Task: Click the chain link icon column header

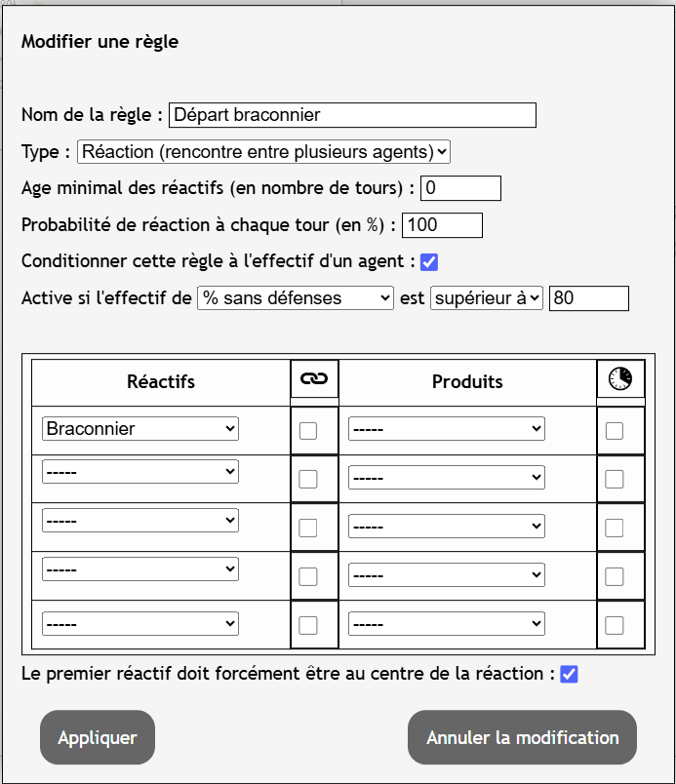Action: (314, 378)
